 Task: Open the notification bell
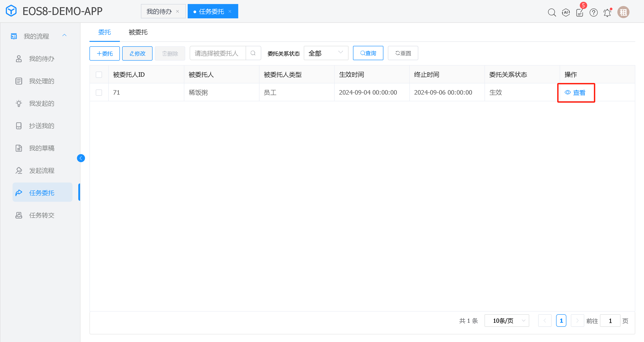click(x=607, y=13)
